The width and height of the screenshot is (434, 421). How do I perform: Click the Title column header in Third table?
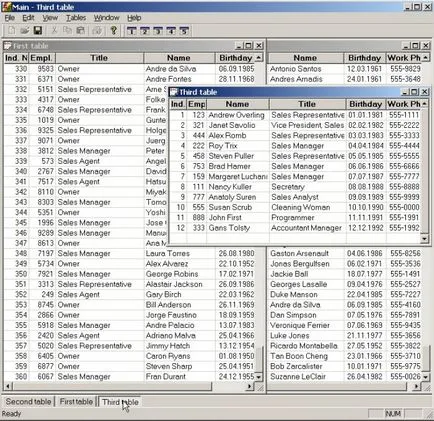[307, 104]
